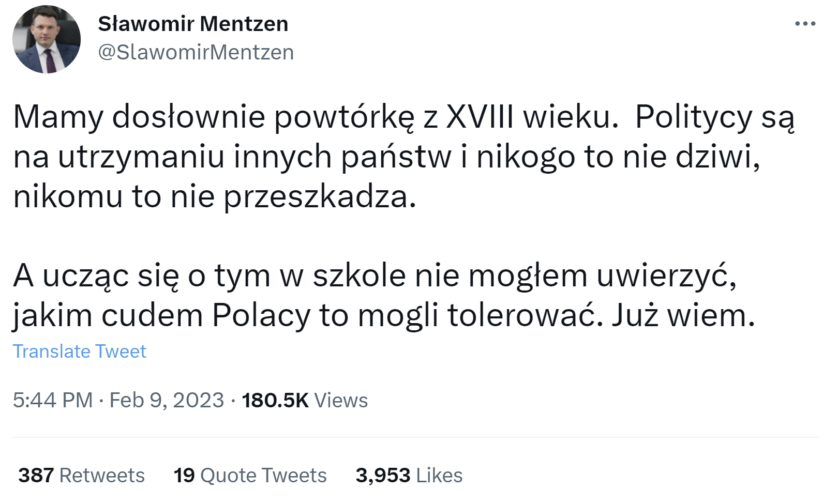Image resolution: width=838 pixels, height=504 pixels.
Task: Open the more options three-dot menu
Action: pyautogui.click(x=805, y=24)
